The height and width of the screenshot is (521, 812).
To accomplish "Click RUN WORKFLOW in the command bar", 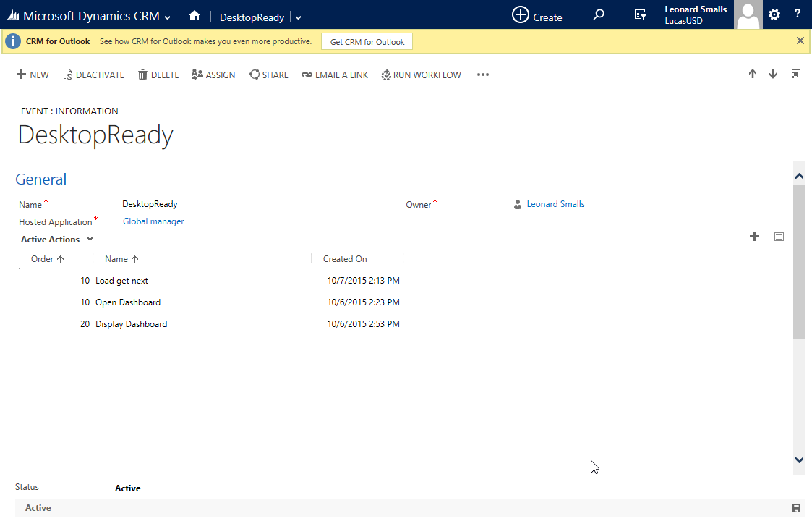I will tap(421, 75).
